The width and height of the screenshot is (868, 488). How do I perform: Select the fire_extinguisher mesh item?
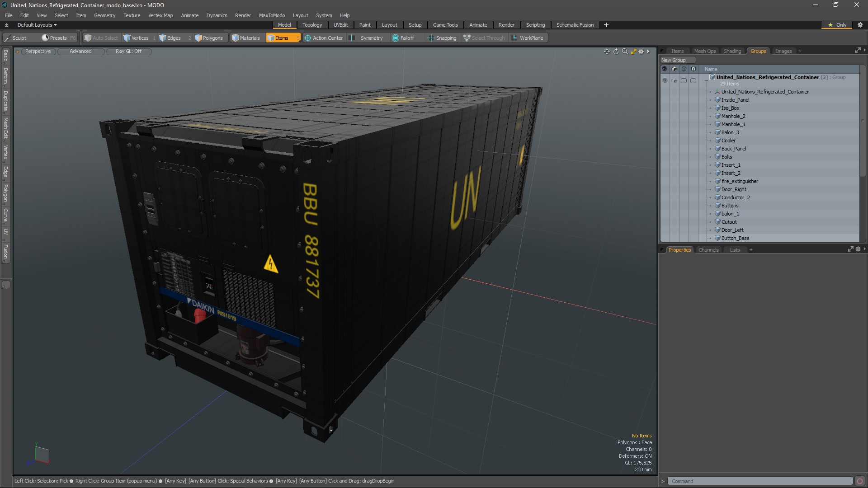coord(740,181)
